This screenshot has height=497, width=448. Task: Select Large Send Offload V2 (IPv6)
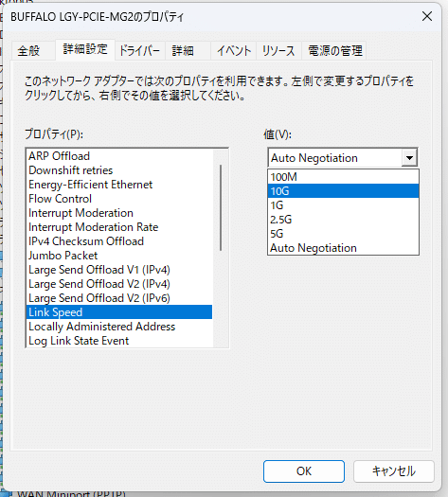point(119,298)
